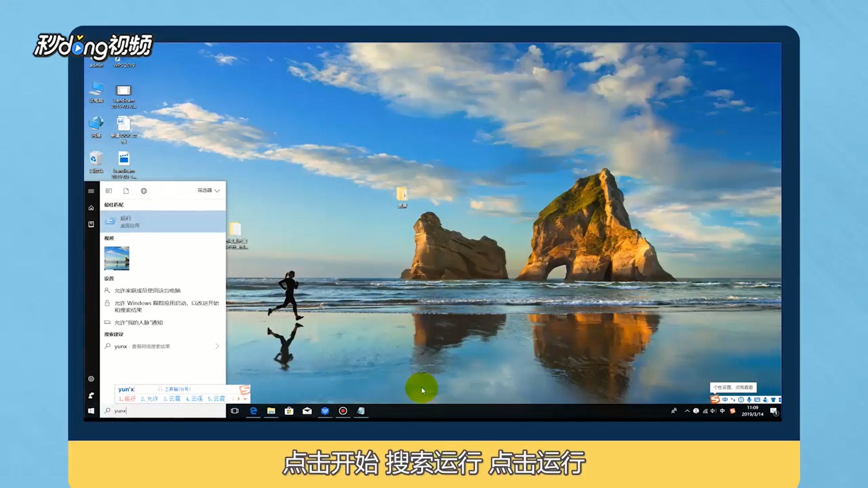This screenshot has height=488, width=868.
Task: Launch Microsoft Edge from taskbar
Action: [253, 411]
